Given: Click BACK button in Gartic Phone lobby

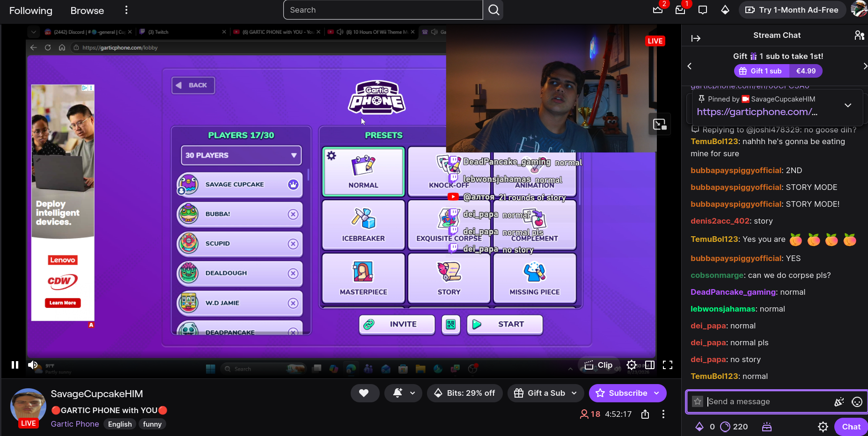Looking at the screenshot, I should [193, 85].
